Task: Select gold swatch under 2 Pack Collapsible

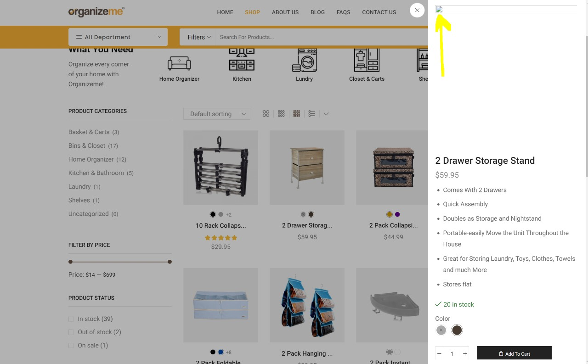Action: [x=390, y=214]
